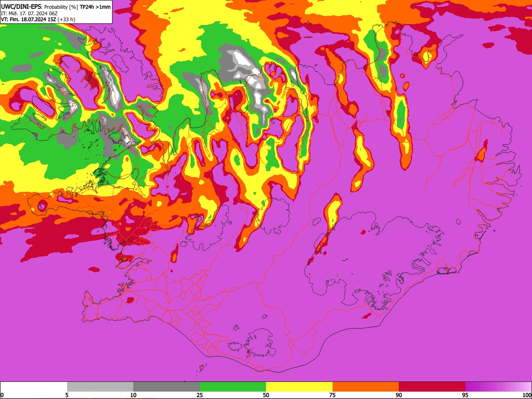Click the "Probability [%]" label
This screenshot has width=532, height=399.
point(61,7)
